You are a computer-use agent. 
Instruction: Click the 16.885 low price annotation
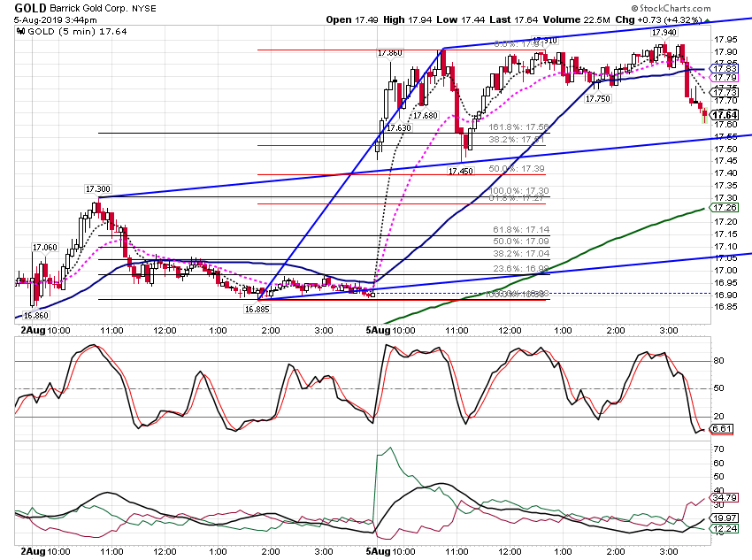pos(257,310)
